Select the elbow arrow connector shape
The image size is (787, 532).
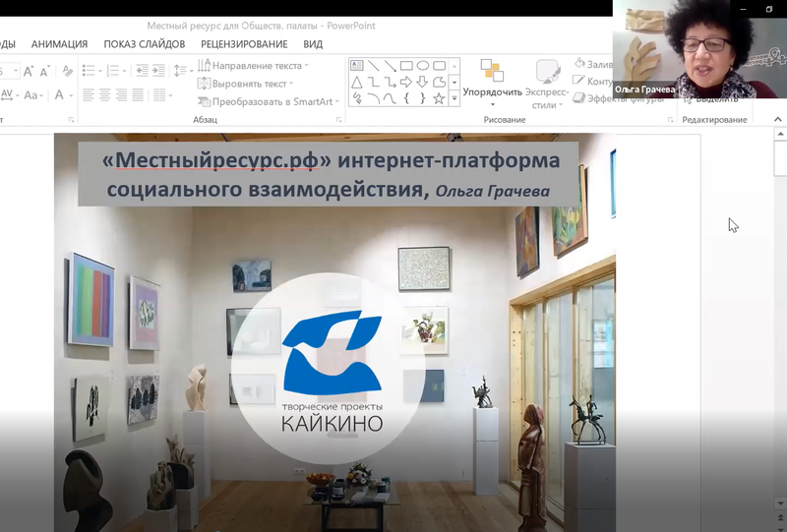[x=390, y=82]
